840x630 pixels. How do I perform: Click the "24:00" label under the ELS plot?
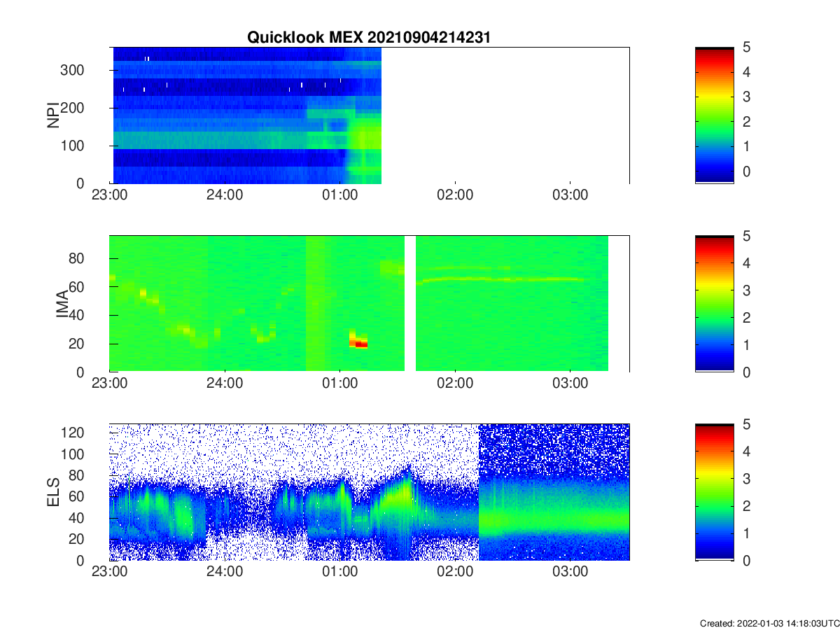(225, 572)
